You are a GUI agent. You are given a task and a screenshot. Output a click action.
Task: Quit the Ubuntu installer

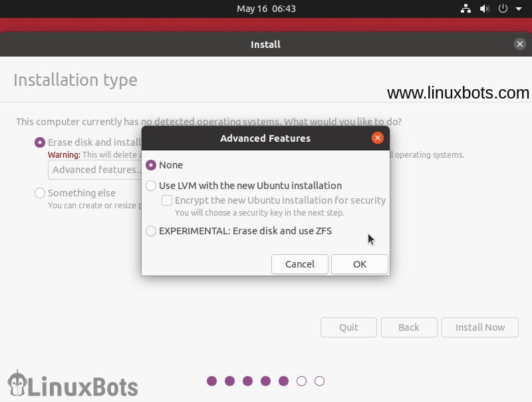tap(348, 327)
